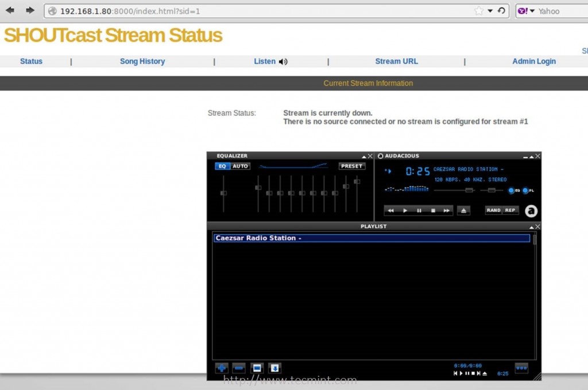The height and width of the screenshot is (390, 588).
Task: Click the Audacious logo icon
Action: (x=531, y=210)
